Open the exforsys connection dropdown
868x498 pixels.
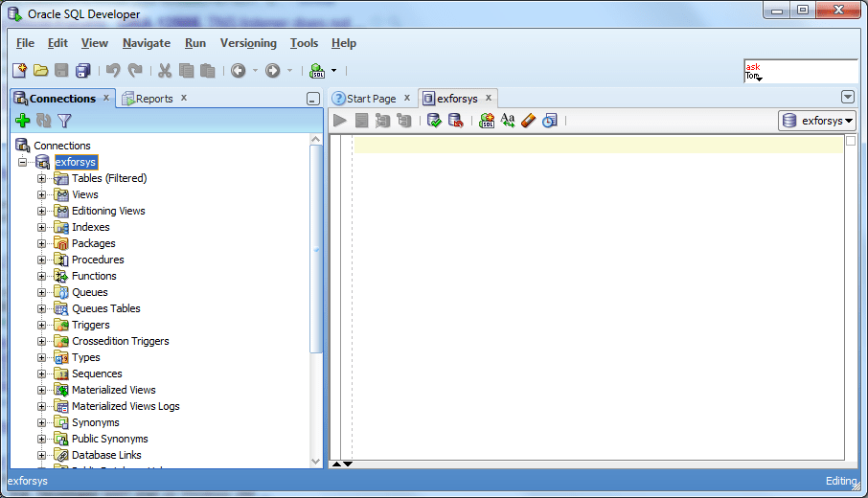pyautogui.click(x=817, y=120)
